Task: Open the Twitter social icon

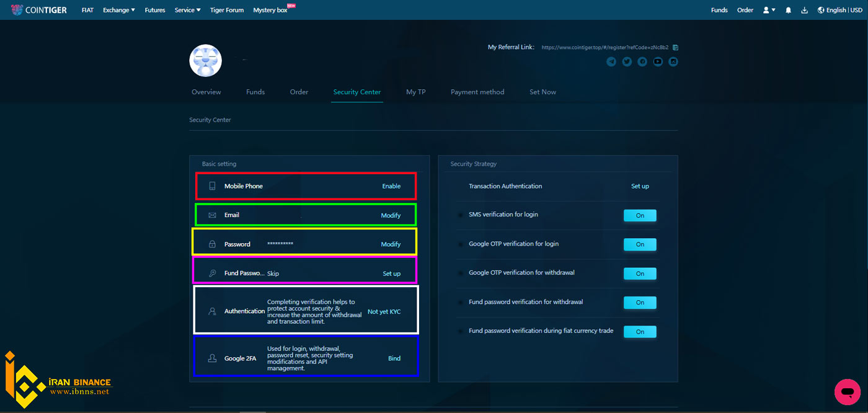Action: pos(627,61)
